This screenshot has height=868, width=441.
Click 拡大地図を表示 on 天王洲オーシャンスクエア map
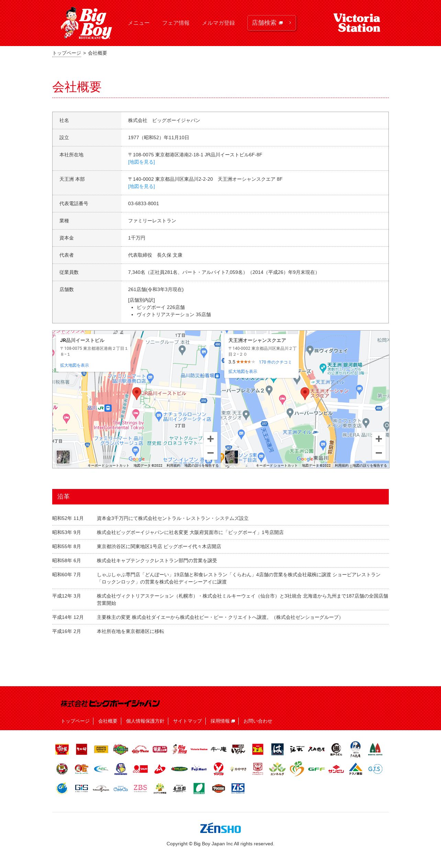[243, 371]
